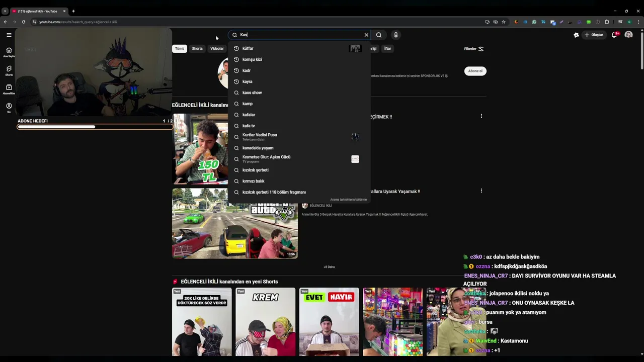The height and width of the screenshot is (362, 644).
Task: Reload the current page
Action: (24, 22)
